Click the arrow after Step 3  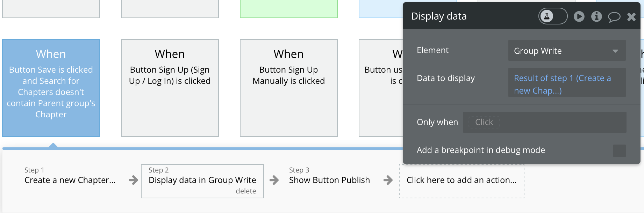tap(388, 180)
